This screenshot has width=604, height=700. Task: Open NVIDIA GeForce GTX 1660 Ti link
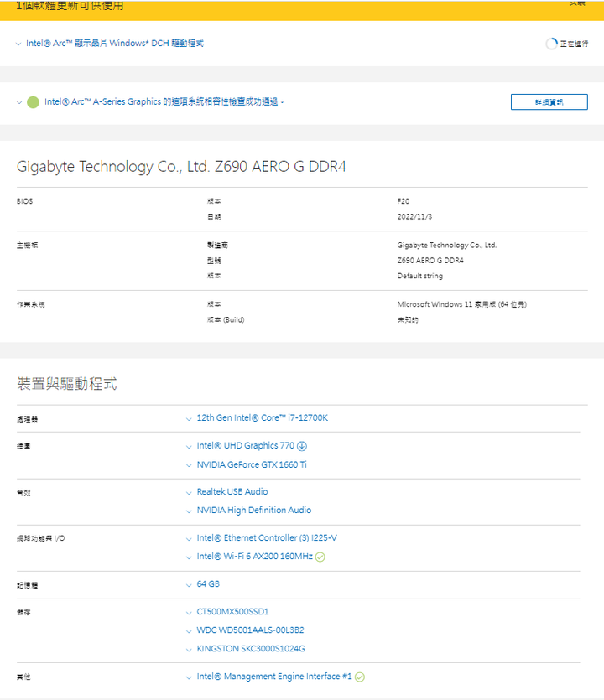coord(252,464)
